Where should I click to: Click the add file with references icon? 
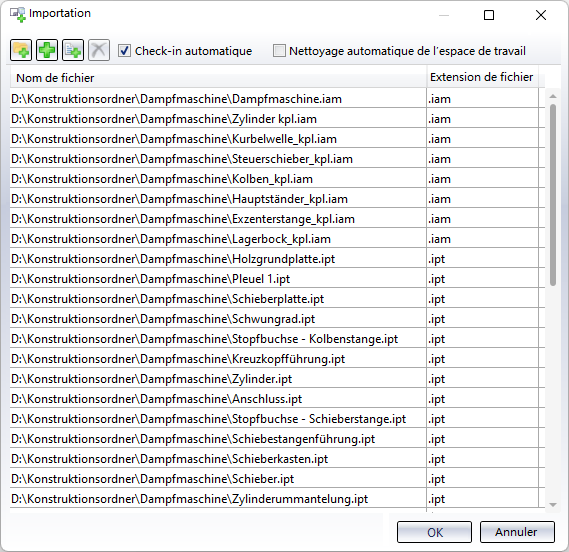click(73, 50)
